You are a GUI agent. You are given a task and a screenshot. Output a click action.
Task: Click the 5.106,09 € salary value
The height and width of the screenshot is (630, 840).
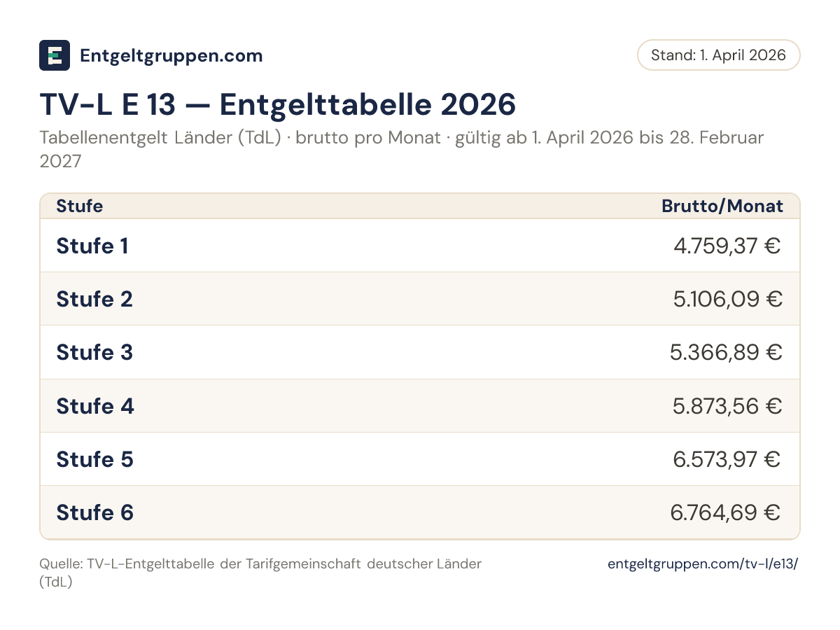click(x=728, y=299)
